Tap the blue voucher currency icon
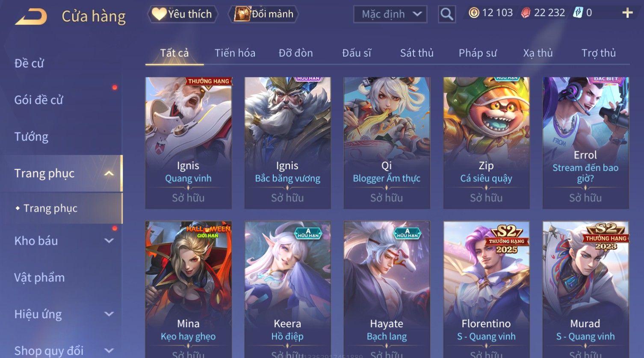This screenshot has height=358, width=644. click(x=578, y=13)
